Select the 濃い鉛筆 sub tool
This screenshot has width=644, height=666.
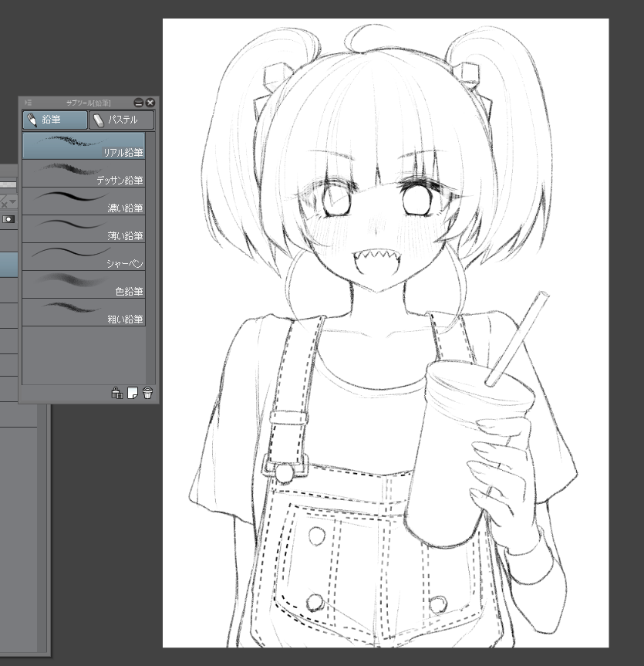83,201
